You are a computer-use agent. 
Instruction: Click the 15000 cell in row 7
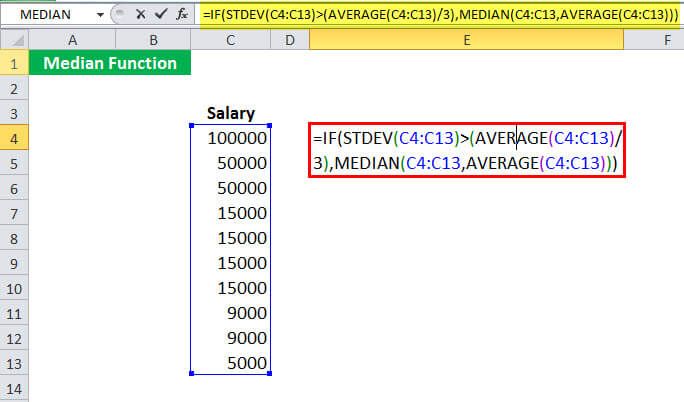pyautogui.click(x=230, y=213)
